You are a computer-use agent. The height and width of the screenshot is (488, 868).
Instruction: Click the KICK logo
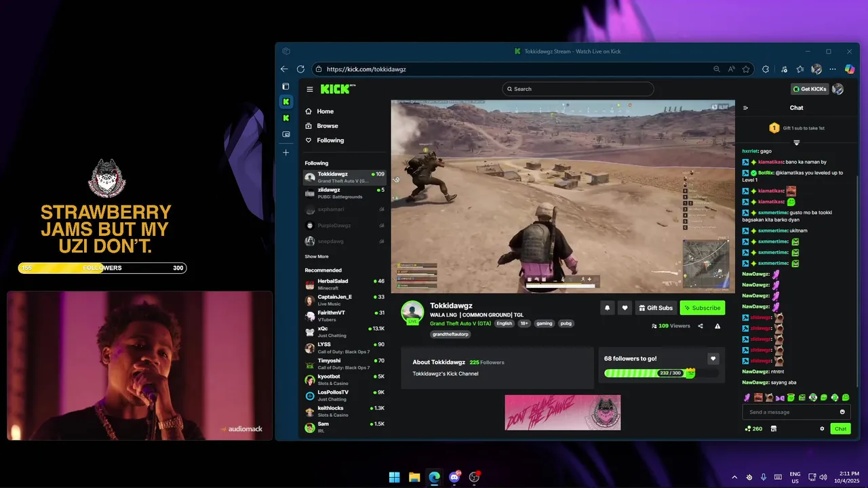(x=337, y=89)
